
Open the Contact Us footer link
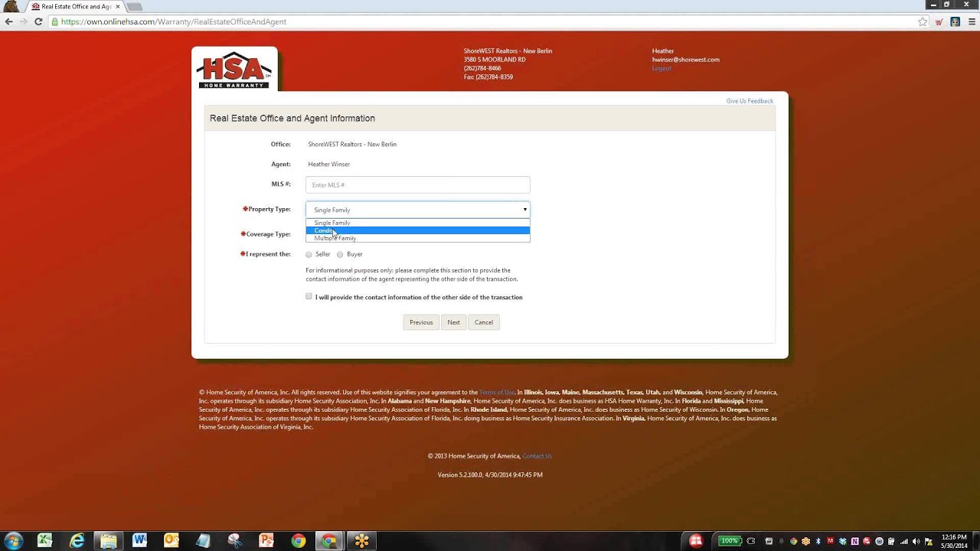tap(537, 456)
